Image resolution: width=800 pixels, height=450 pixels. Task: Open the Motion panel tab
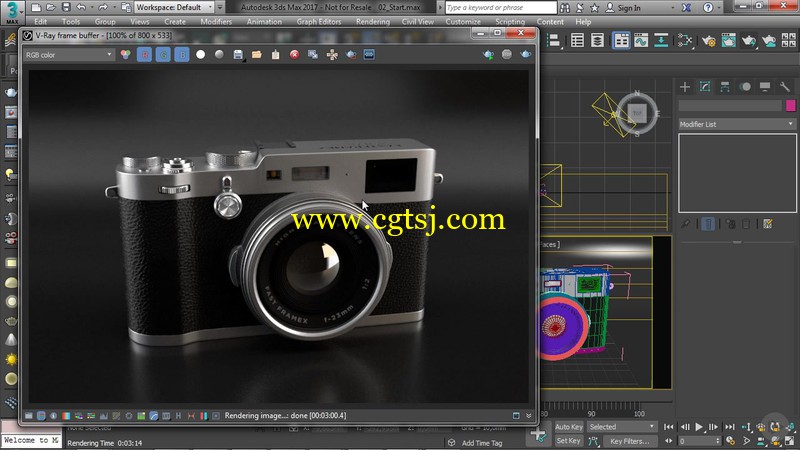coord(745,87)
